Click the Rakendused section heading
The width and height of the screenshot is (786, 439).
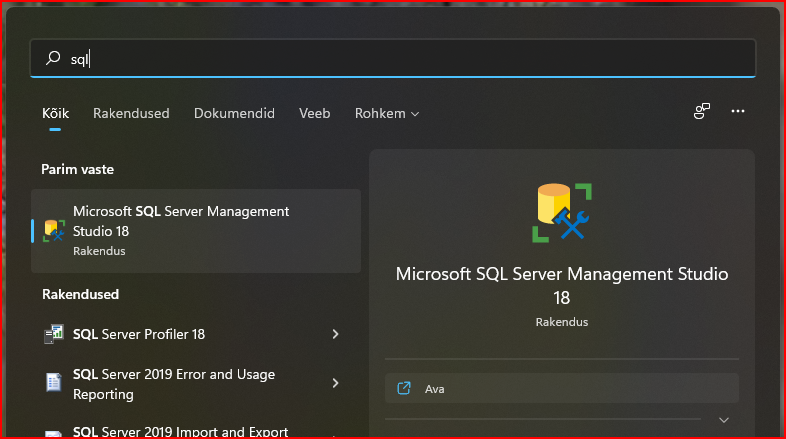coord(81,294)
